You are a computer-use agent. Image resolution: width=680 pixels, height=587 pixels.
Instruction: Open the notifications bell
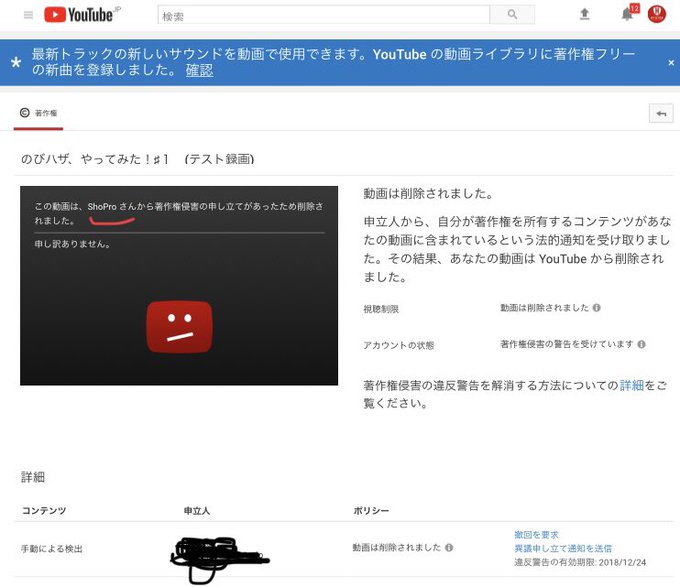click(627, 14)
